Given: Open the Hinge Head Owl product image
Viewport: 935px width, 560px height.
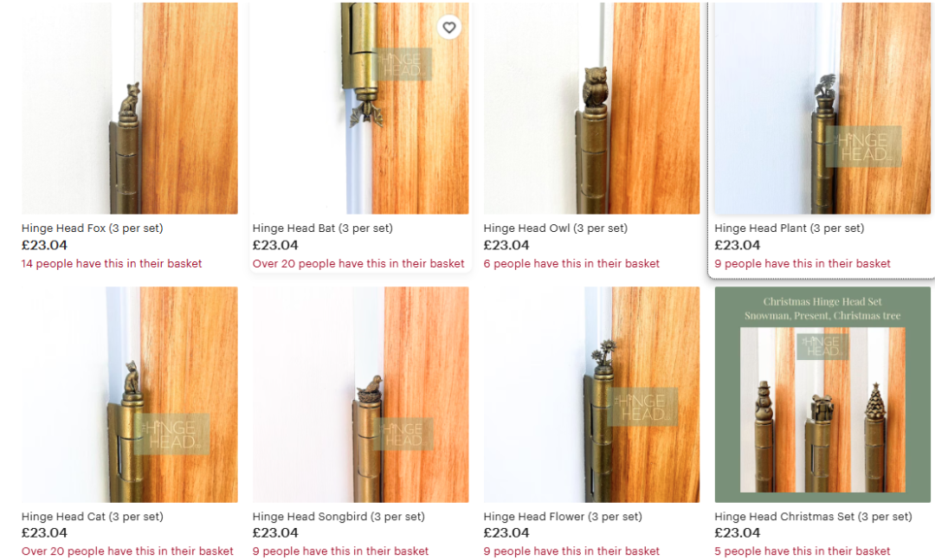Looking at the screenshot, I should pos(591,108).
